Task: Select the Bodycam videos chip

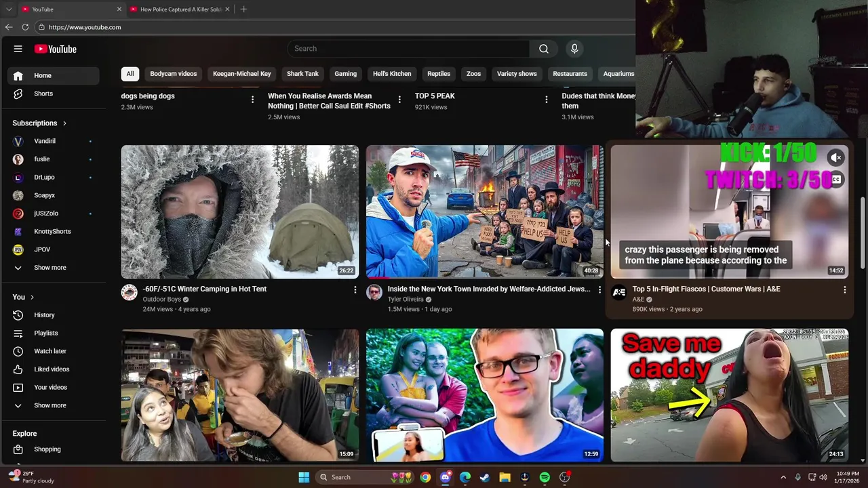Action: tap(174, 74)
